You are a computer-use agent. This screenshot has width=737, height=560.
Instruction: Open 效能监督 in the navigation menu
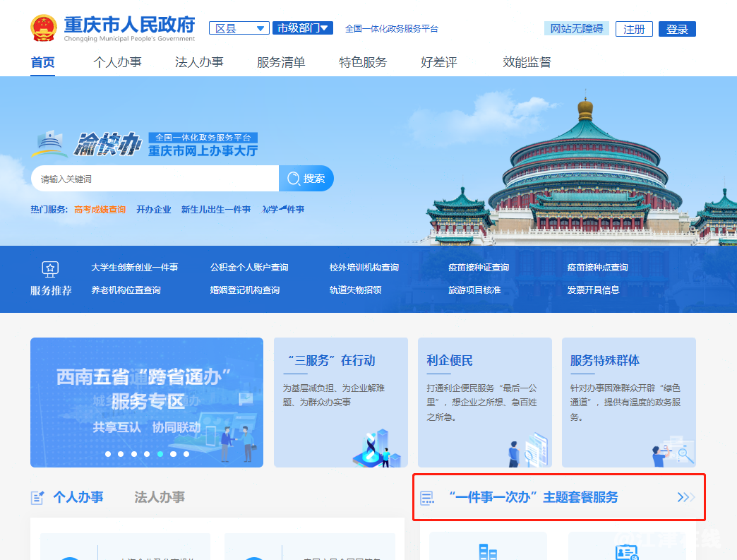click(527, 62)
